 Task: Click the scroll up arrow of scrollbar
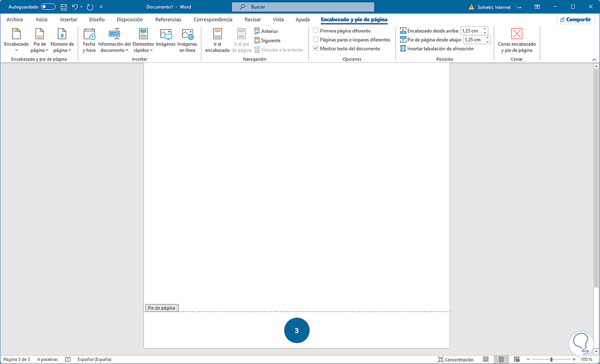[595, 66]
